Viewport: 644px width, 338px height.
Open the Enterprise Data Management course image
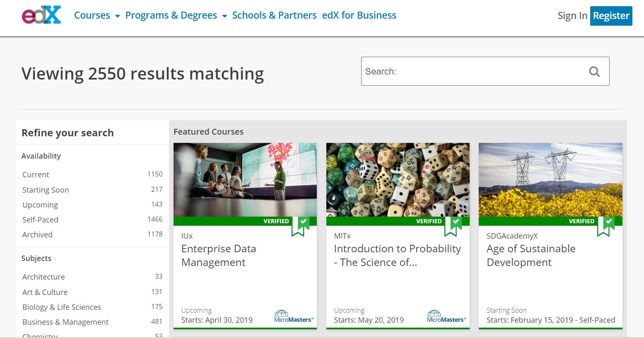click(245, 180)
